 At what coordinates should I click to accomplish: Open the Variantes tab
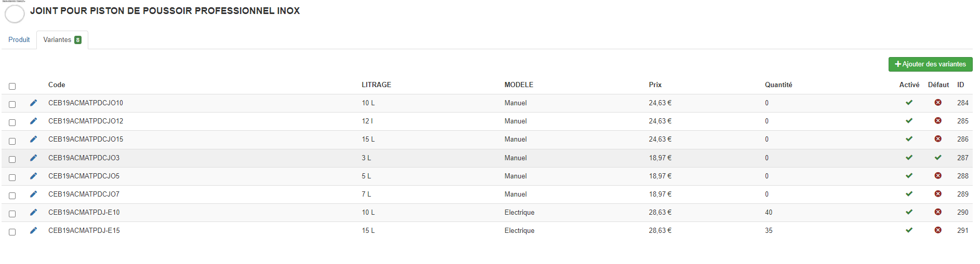[x=62, y=40]
